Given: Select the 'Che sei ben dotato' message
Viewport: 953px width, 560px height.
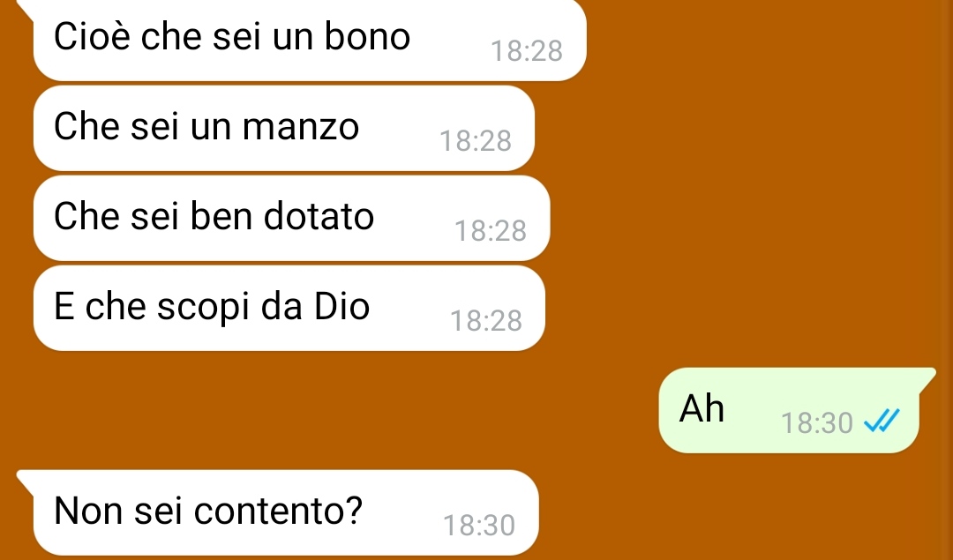Looking at the screenshot, I should (292, 218).
